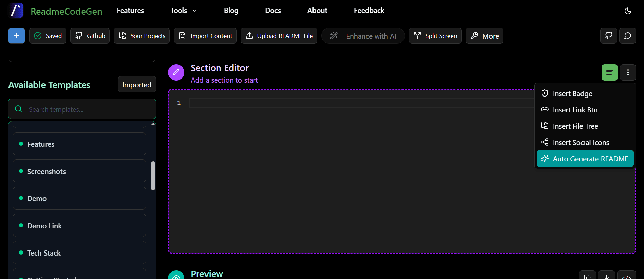Screen dimensions: 644x279
Task: Click the Insert Link Btn chain icon
Action: click(545, 109)
